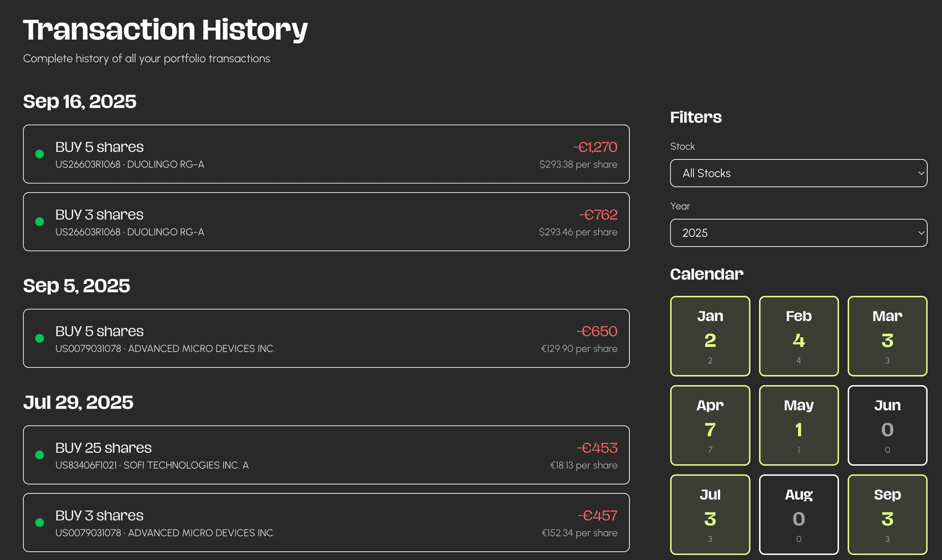Select the Sep calendar tile
This screenshot has width=942, height=560.
pyautogui.click(x=887, y=514)
